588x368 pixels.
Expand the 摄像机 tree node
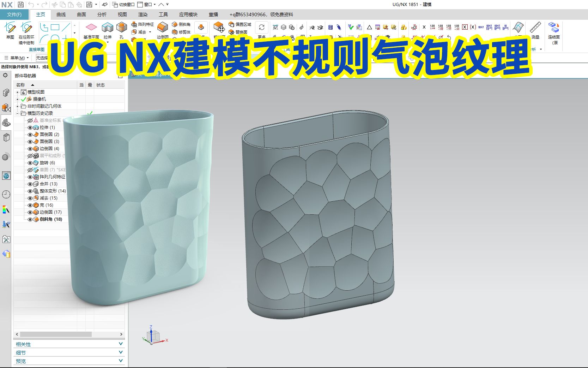click(x=17, y=99)
